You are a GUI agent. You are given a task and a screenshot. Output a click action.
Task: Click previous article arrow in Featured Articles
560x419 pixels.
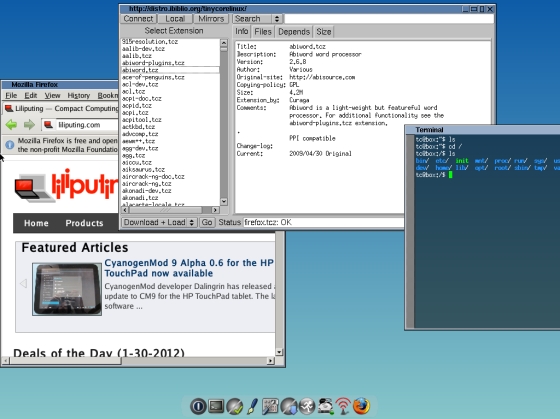pyautogui.click(x=23, y=283)
